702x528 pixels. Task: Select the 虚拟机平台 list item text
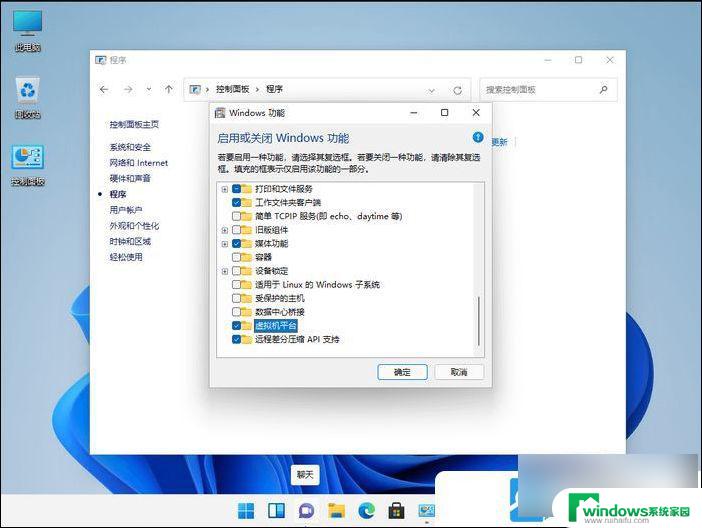(276, 326)
